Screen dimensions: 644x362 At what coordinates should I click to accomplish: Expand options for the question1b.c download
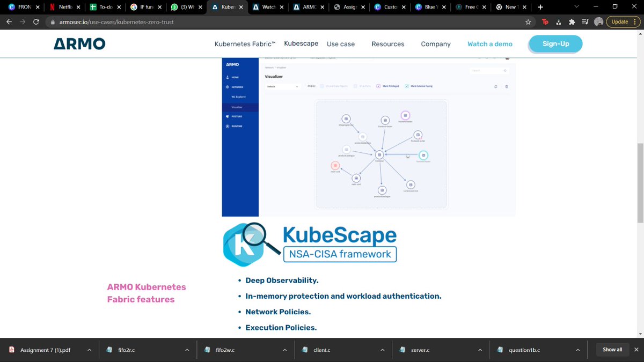pos(578,350)
